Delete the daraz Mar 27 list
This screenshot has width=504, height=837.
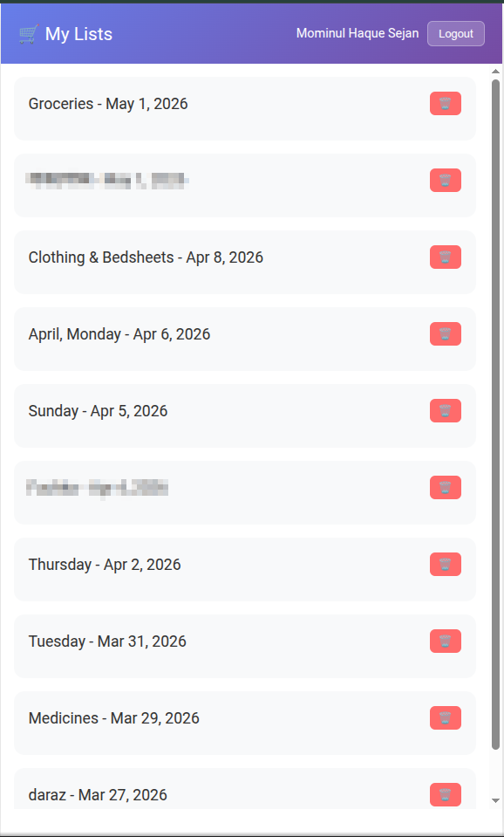(x=446, y=795)
